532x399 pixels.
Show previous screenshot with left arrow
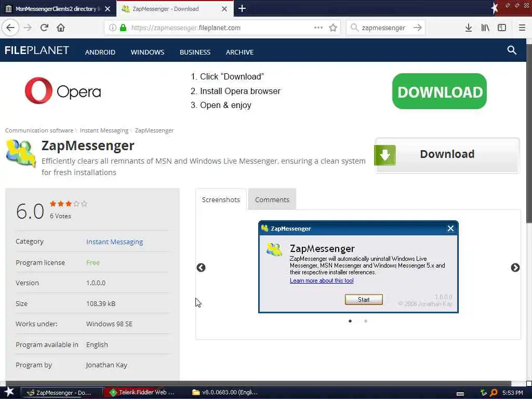click(x=201, y=268)
